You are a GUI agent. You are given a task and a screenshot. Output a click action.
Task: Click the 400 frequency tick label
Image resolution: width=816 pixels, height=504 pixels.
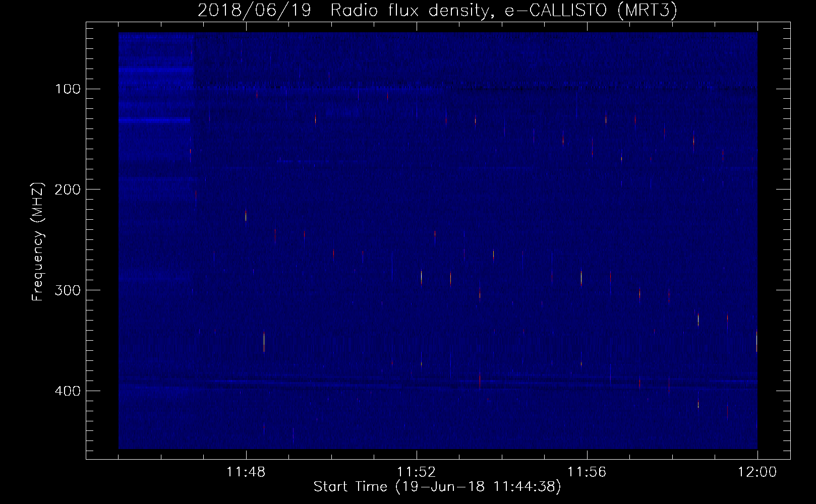68,391
